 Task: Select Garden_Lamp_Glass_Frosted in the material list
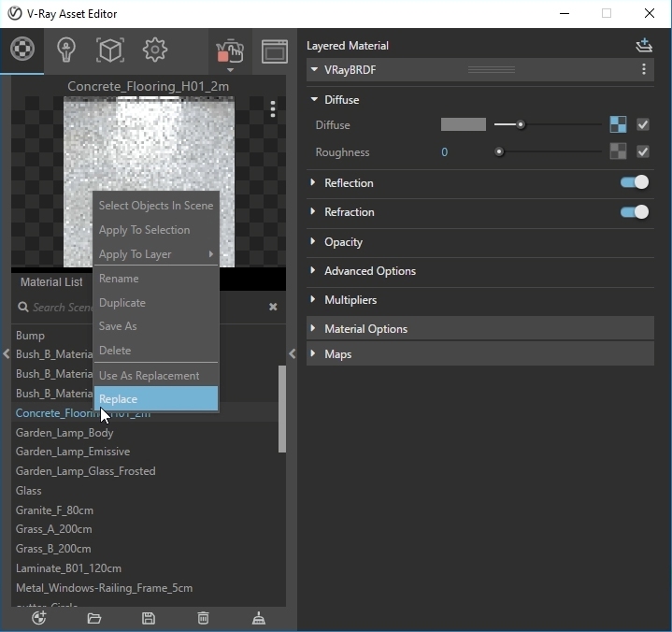(85, 471)
